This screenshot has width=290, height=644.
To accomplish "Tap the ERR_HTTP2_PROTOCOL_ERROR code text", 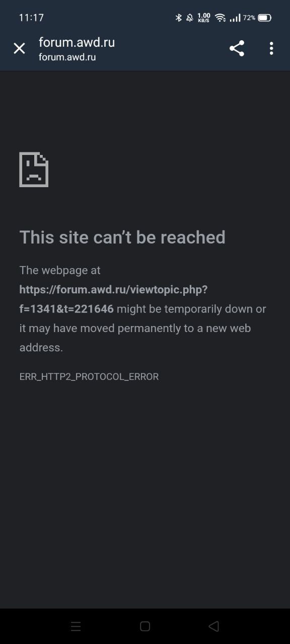I will pyautogui.click(x=89, y=376).
